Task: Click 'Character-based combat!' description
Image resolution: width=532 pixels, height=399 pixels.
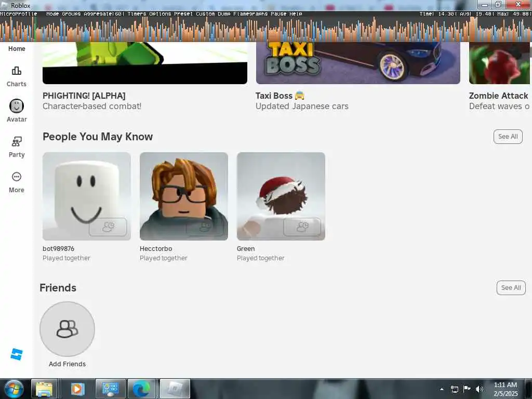Action: [x=92, y=106]
